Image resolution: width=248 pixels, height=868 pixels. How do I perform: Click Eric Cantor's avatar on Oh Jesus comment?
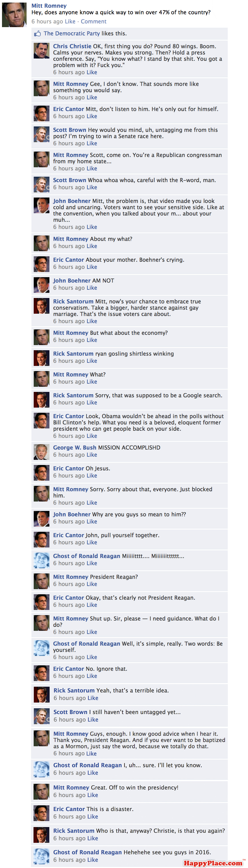41,473
